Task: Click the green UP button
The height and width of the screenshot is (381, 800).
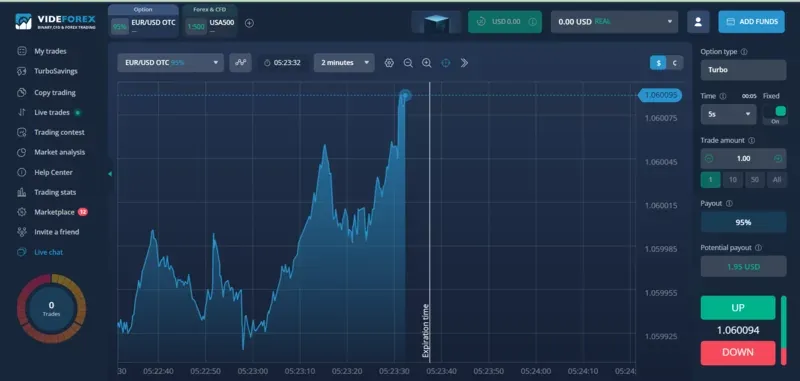Action: click(738, 308)
